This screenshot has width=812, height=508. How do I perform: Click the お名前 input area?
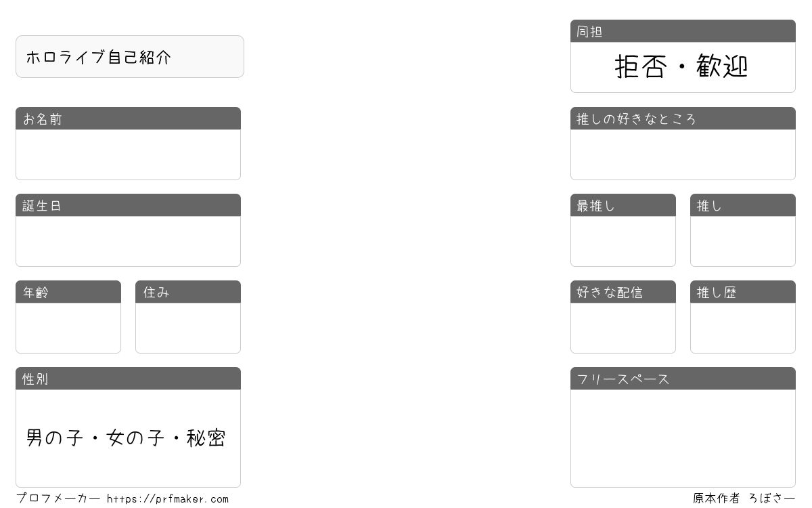(x=128, y=154)
